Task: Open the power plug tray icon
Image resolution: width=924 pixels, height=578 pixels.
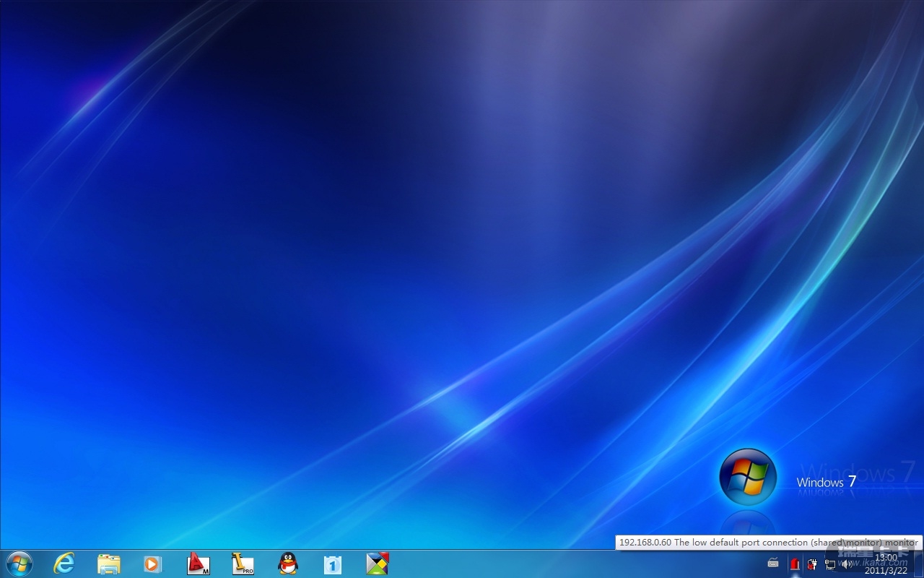Action: point(812,564)
